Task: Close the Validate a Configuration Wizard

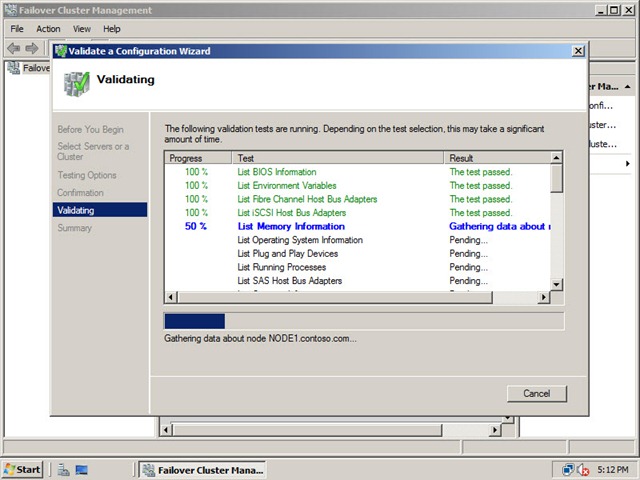Action: click(578, 51)
